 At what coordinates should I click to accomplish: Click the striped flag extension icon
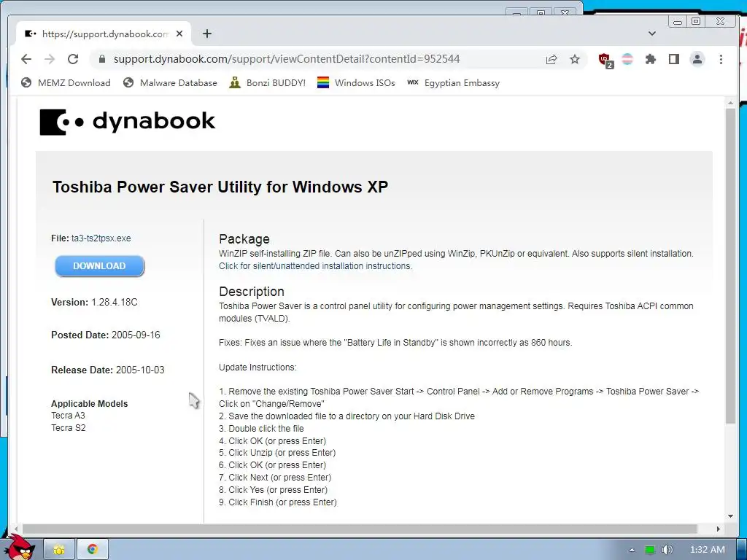[627, 59]
